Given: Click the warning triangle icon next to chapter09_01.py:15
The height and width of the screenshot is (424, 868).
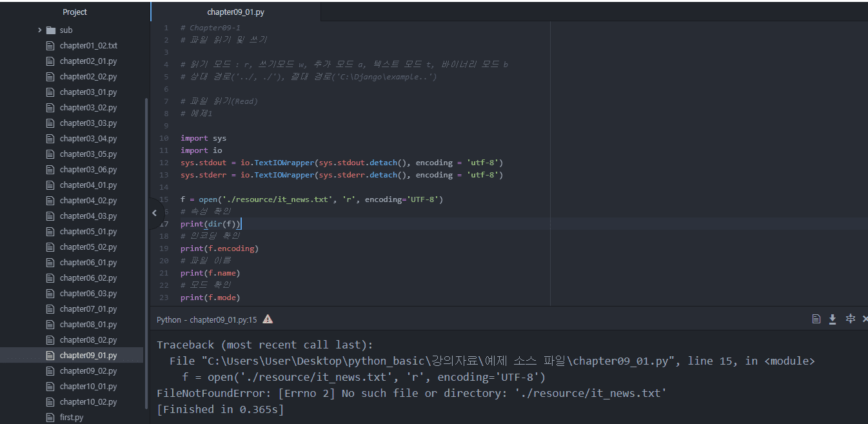Looking at the screenshot, I should pos(268,319).
